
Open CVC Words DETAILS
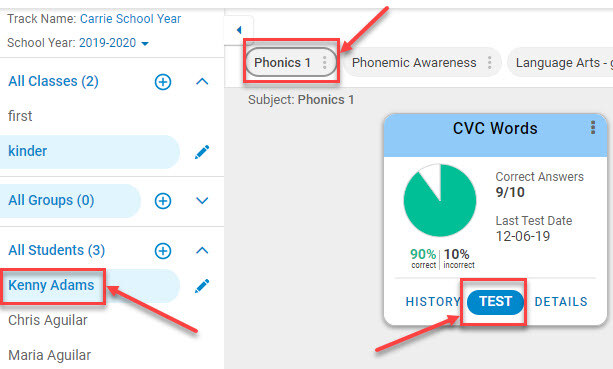pyautogui.click(x=561, y=302)
